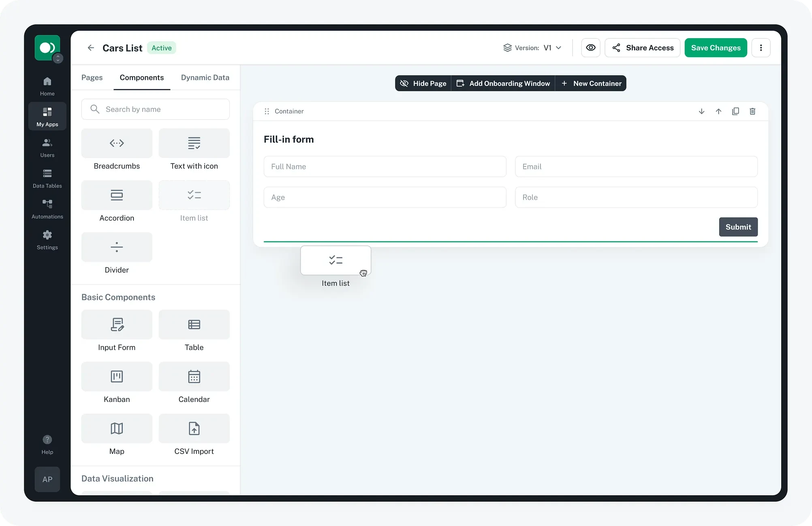Select the Calendar component tile
This screenshot has height=526, width=812.
194,376
